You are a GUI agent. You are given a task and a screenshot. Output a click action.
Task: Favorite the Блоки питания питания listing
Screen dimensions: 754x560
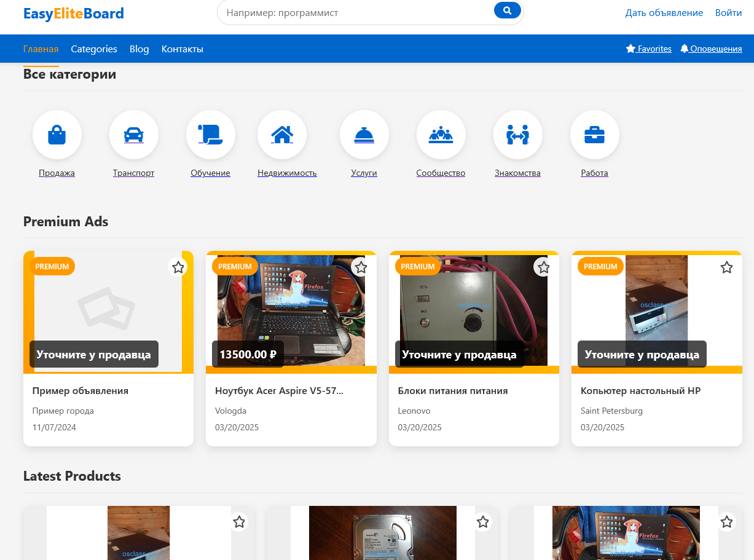[543, 267]
